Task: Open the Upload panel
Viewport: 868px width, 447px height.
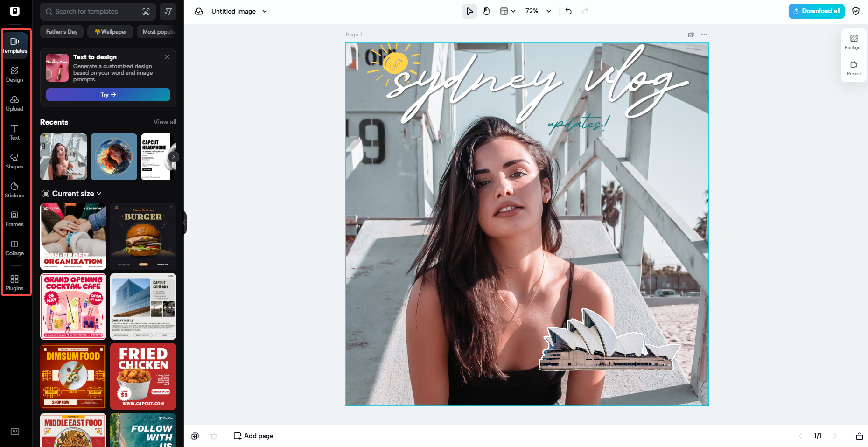Action: [14, 103]
